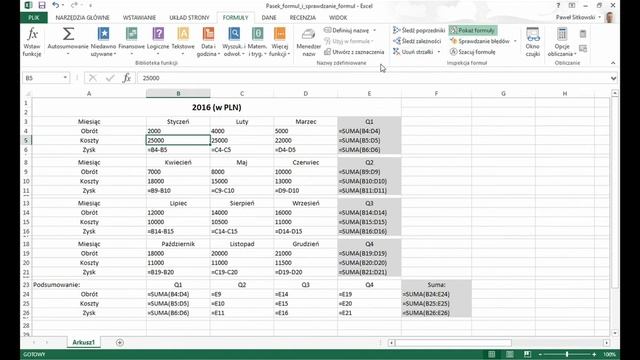Save the workbook with the disk icon
The width and height of the screenshot is (640, 360).
(x=42, y=5)
